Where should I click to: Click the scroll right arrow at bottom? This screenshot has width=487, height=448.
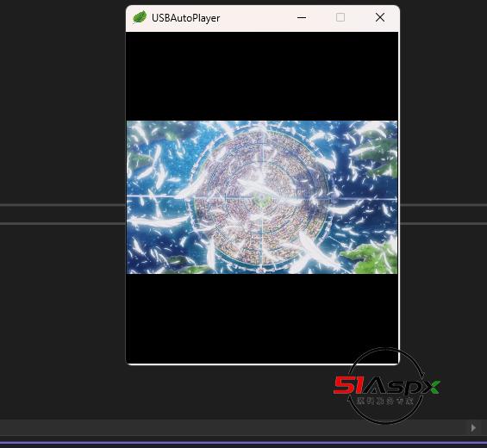(x=473, y=428)
